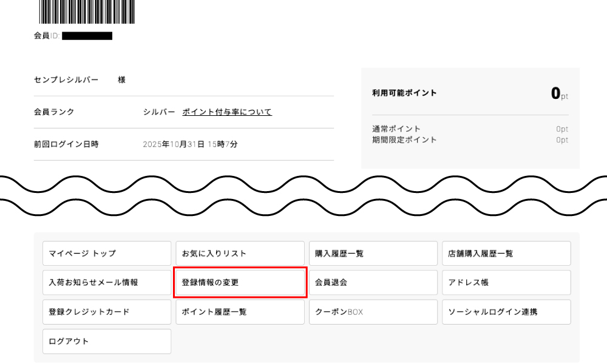Open 会員退会 page
The width and height of the screenshot is (607, 364).
[x=373, y=283]
